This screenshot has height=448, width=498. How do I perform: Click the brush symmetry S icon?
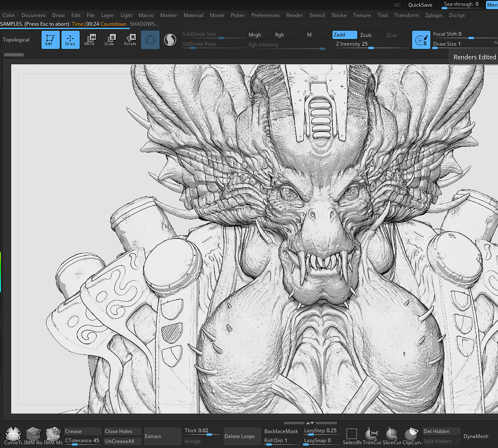pyautogui.click(x=421, y=40)
